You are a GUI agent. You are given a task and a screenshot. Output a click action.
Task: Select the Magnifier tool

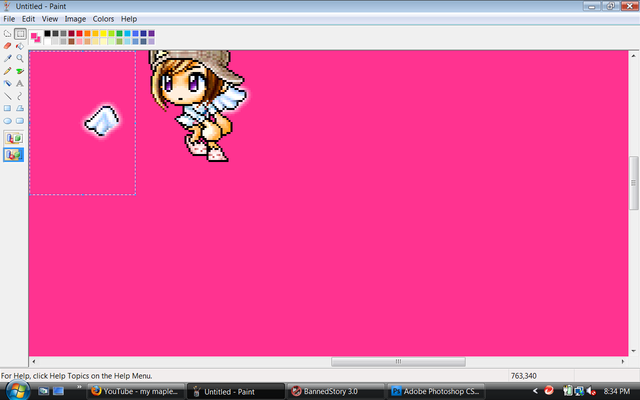point(20,58)
